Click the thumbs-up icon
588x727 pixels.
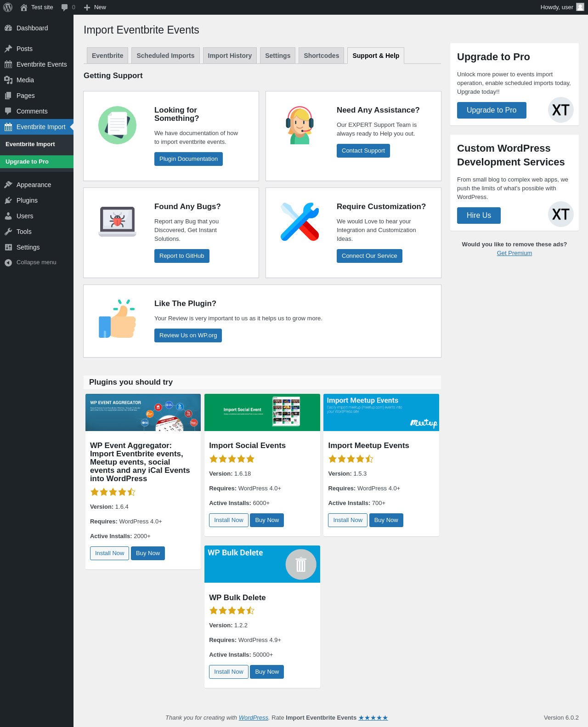tap(118, 318)
